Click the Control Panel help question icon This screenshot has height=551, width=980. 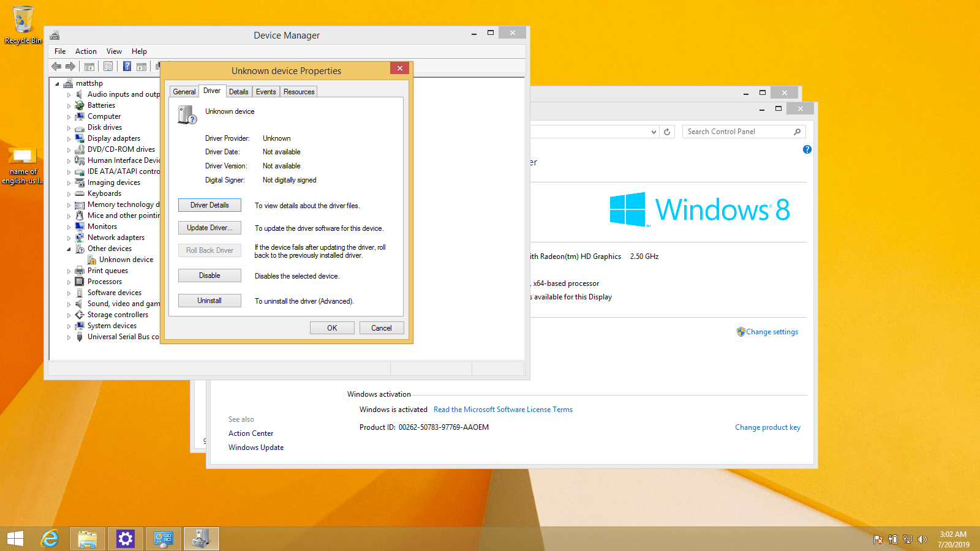click(x=807, y=149)
